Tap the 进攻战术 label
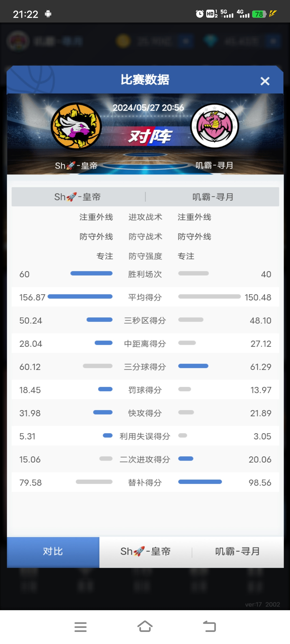290x644 pixels. pyautogui.click(x=145, y=217)
